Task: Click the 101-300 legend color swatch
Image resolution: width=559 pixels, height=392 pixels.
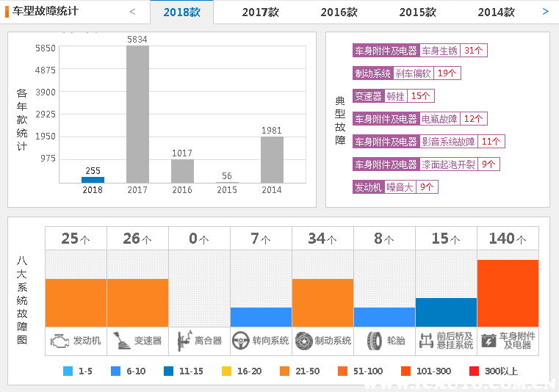Action: tap(405, 371)
